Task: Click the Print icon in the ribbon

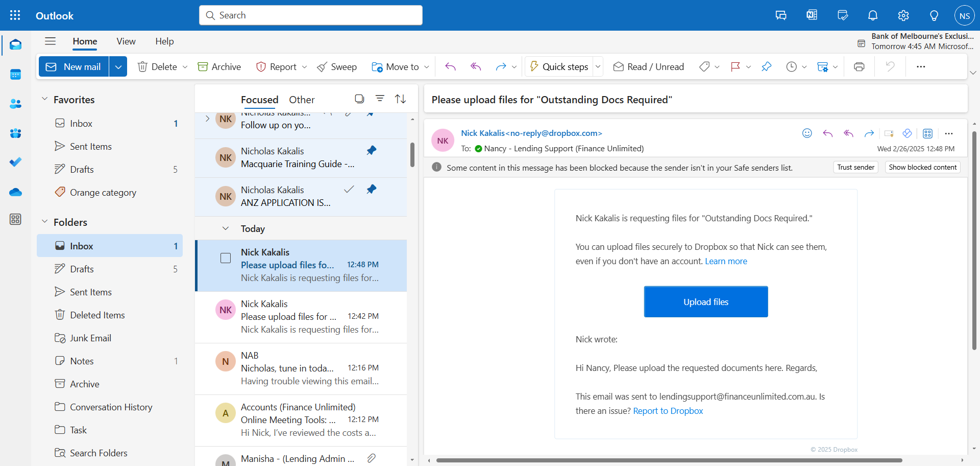Action: coord(859,67)
